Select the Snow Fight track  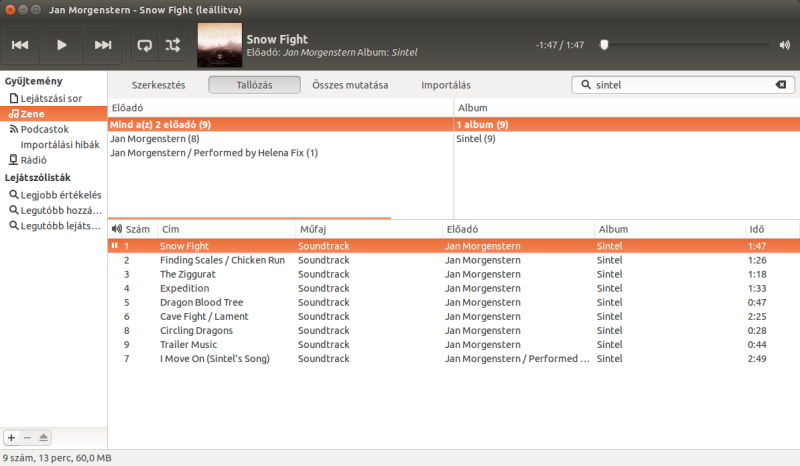point(454,246)
